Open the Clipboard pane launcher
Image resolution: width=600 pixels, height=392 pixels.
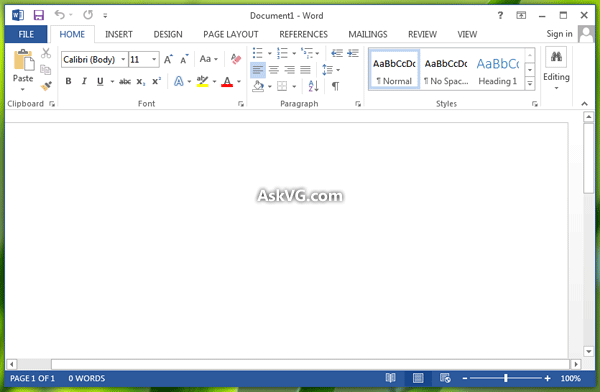click(x=52, y=104)
